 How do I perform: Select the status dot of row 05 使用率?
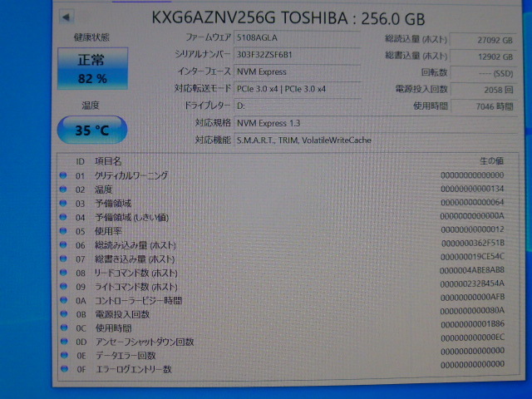coord(63,231)
